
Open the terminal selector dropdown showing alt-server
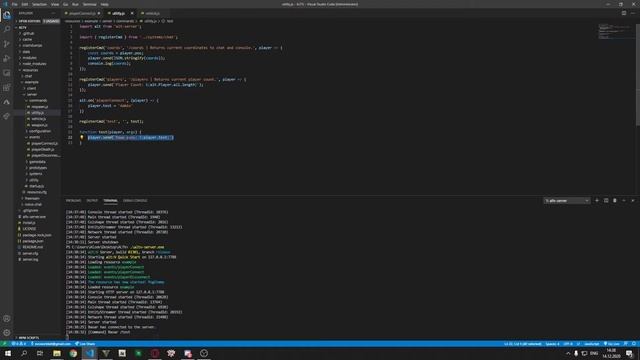(567, 200)
